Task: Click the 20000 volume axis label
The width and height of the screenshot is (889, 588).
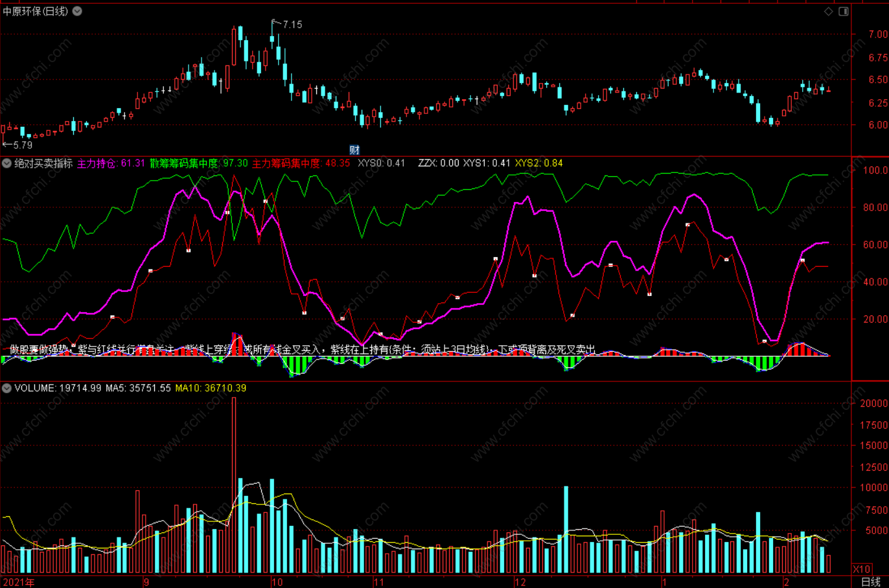Action: pyautogui.click(x=874, y=403)
